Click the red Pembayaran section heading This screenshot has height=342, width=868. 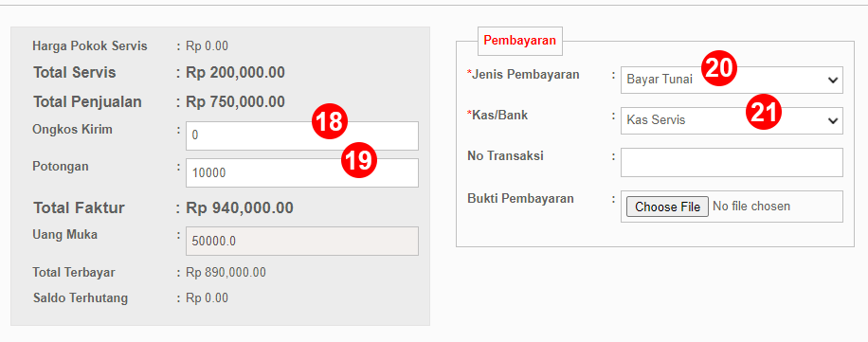[x=520, y=41]
